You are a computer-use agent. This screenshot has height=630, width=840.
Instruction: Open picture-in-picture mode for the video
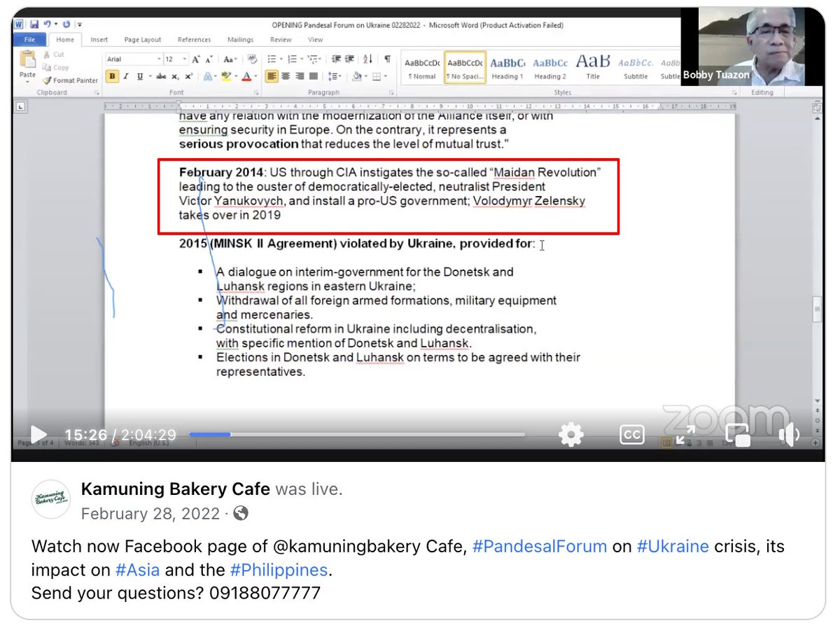pos(738,435)
